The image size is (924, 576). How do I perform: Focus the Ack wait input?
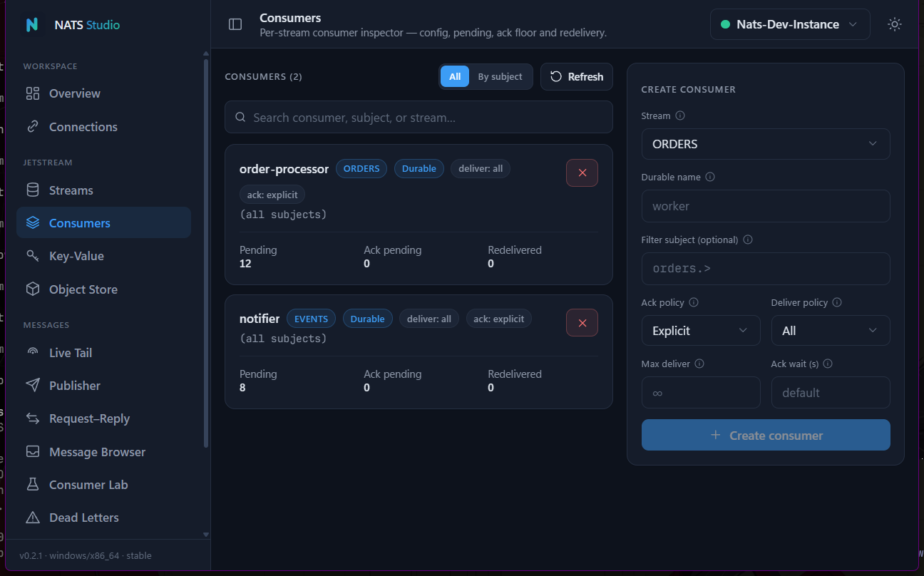(x=831, y=393)
